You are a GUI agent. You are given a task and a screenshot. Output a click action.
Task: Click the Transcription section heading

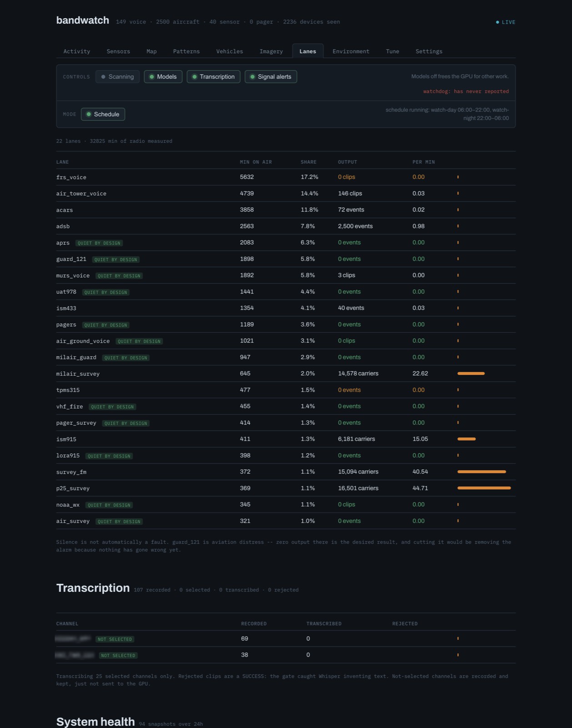pos(93,588)
